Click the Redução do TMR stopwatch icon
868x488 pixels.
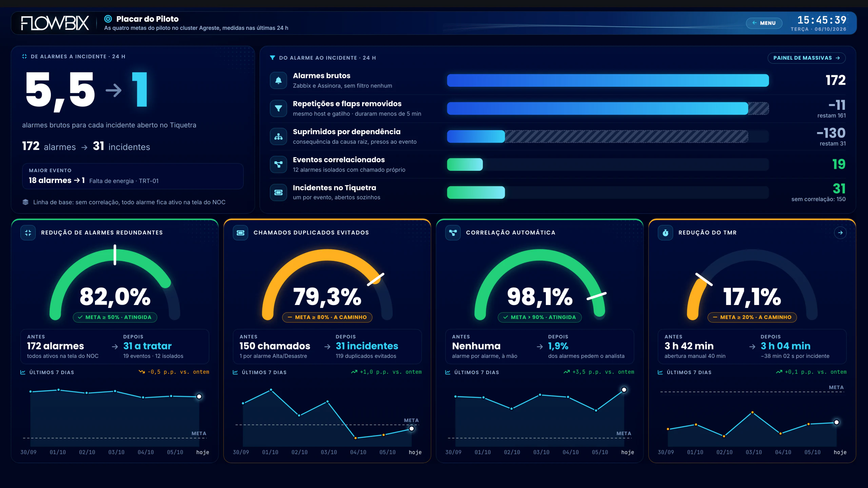pos(665,233)
